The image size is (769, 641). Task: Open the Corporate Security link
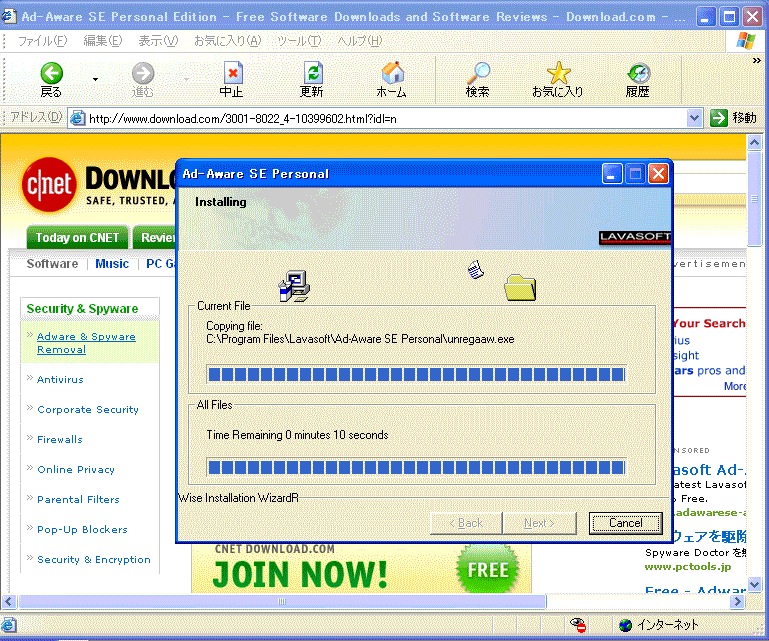[x=88, y=410]
